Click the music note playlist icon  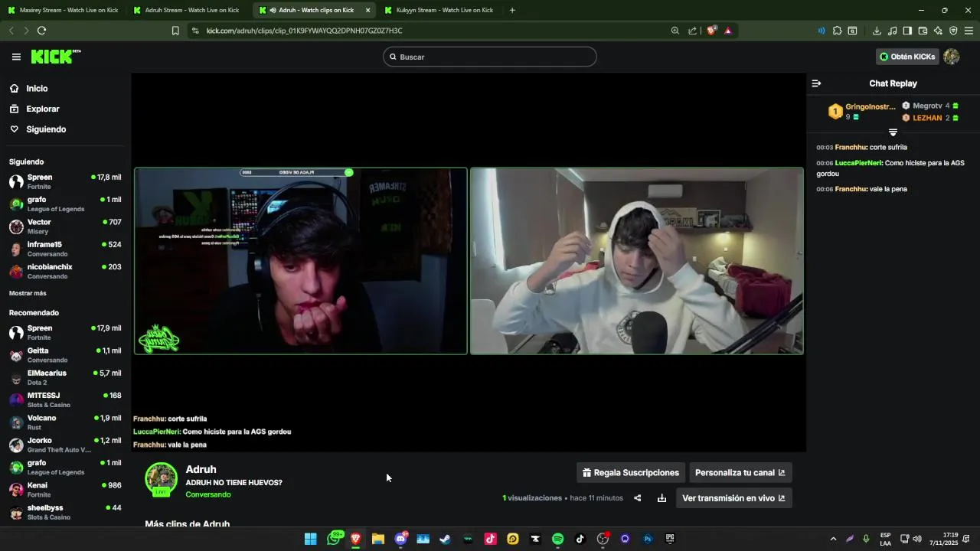[x=892, y=31]
